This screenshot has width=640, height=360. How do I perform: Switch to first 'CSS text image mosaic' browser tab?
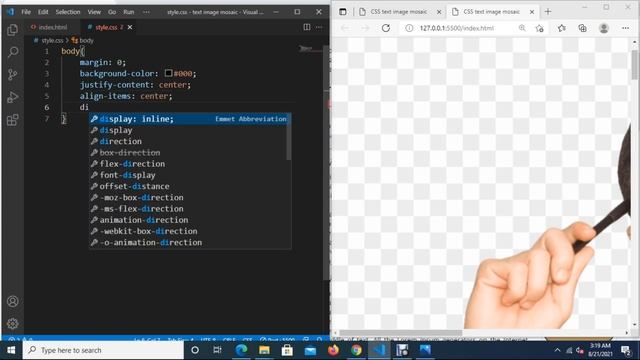pos(399,12)
